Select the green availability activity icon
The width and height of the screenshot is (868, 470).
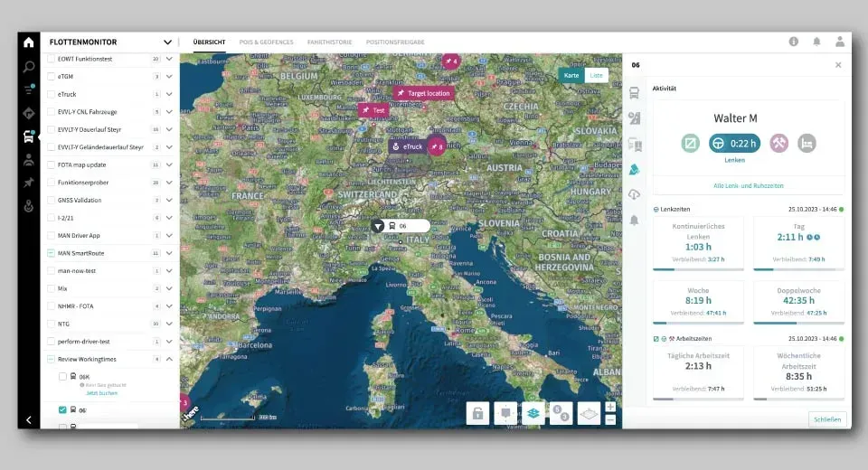(690, 144)
